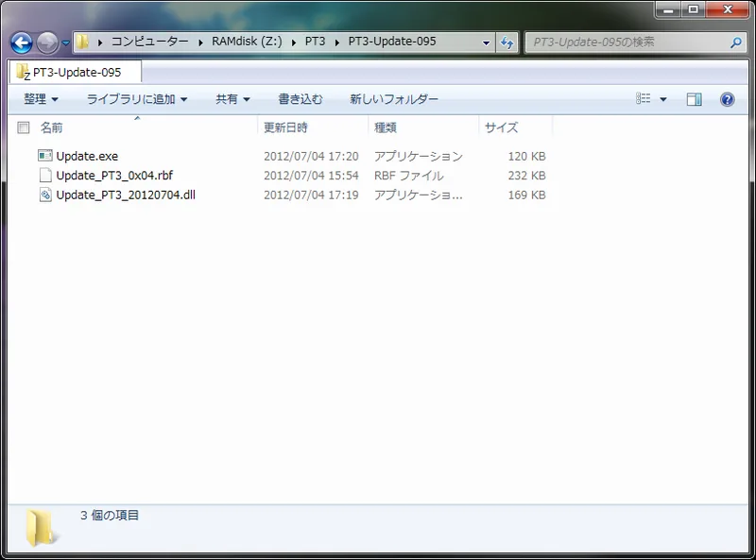Select the PT3-Update-095 tab
Viewport: 756px width, 560px height.
[x=76, y=72]
